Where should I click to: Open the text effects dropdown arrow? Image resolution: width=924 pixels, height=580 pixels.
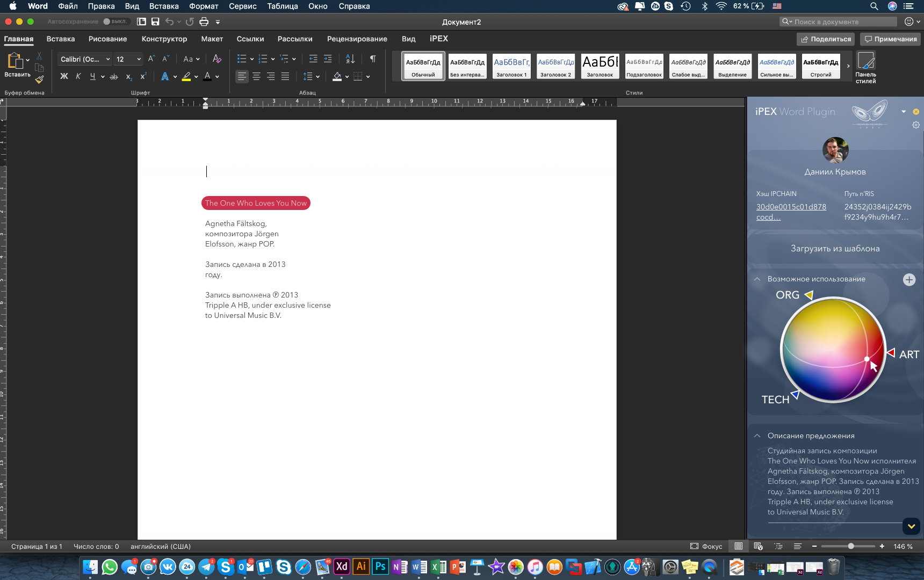(175, 77)
